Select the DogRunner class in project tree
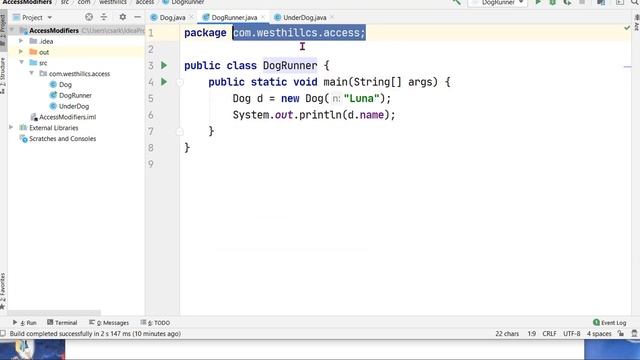640x360 pixels. 75,95
